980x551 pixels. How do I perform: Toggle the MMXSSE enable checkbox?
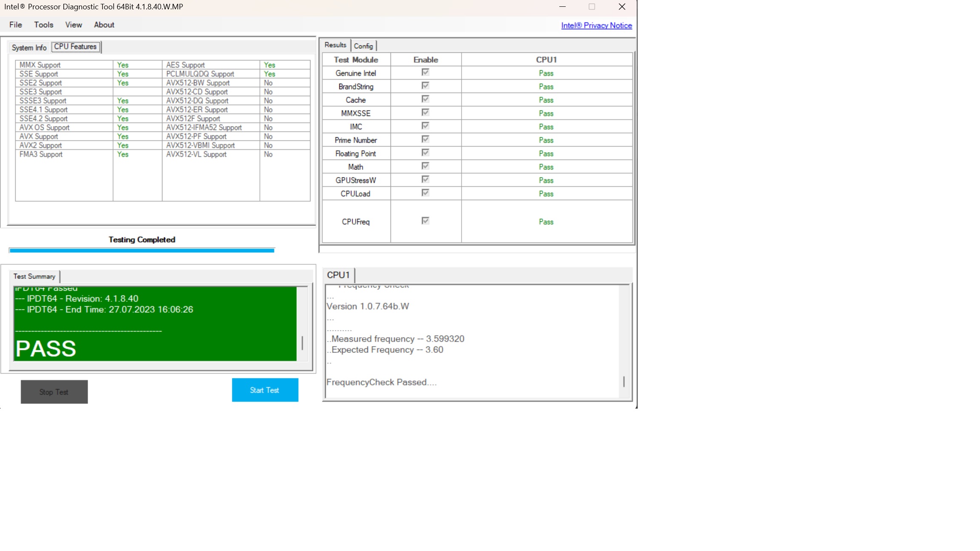tap(425, 113)
